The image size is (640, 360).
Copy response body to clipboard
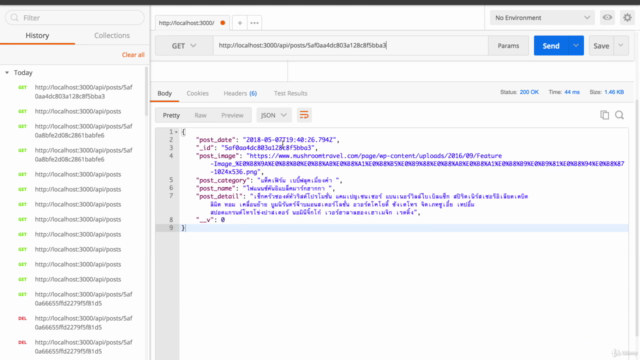pyautogui.click(x=604, y=115)
